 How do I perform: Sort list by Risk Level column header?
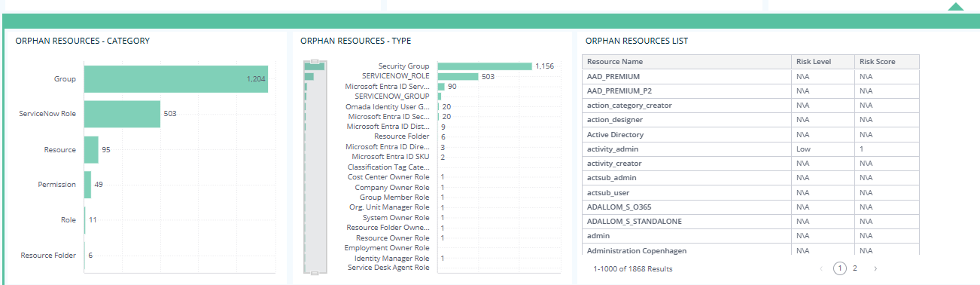[x=823, y=62]
